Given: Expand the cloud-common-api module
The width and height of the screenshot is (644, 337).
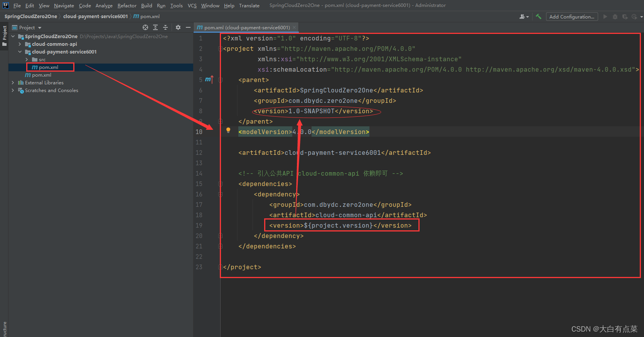Looking at the screenshot, I should pyautogui.click(x=20, y=44).
